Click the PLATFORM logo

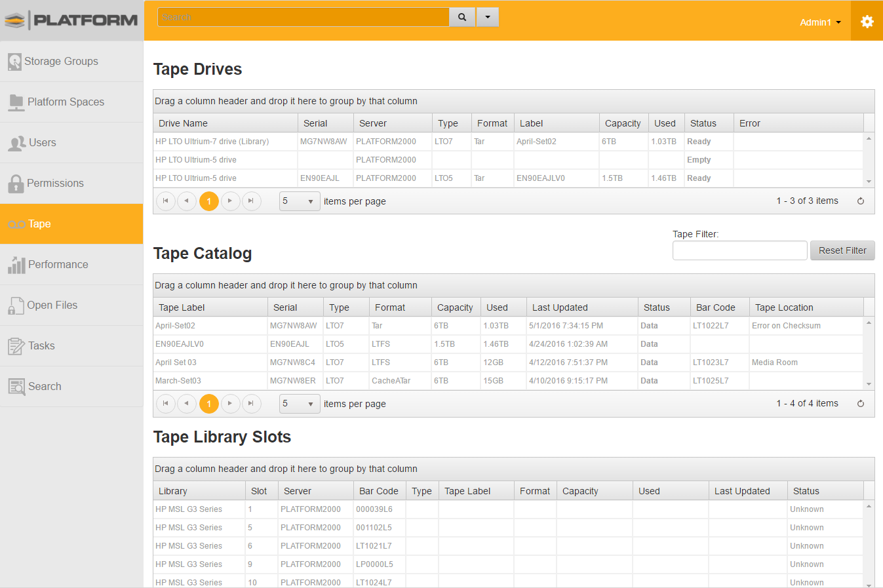71,20
